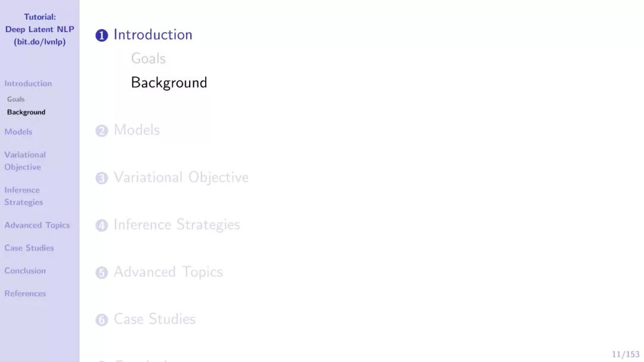The width and height of the screenshot is (644, 362).
Task: Open Variational Objective sidebar entry
Action: pyautogui.click(x=25, y=161)
